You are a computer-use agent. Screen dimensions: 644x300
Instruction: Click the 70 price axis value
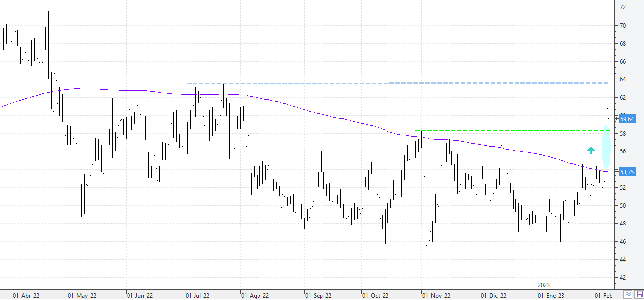622,25
